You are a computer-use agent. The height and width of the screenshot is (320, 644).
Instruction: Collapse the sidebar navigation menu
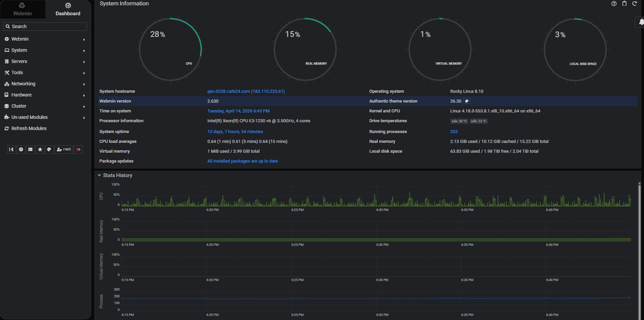point(11,149)
